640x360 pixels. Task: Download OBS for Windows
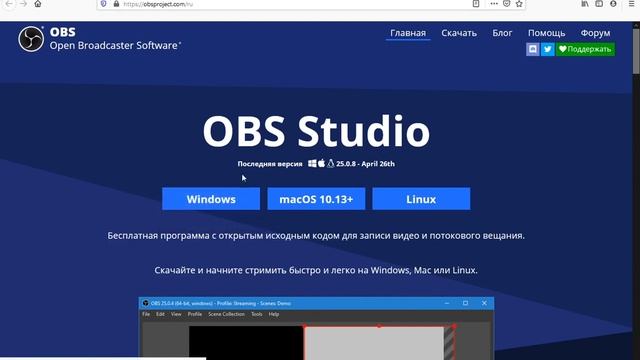click(x=211, y=199)
